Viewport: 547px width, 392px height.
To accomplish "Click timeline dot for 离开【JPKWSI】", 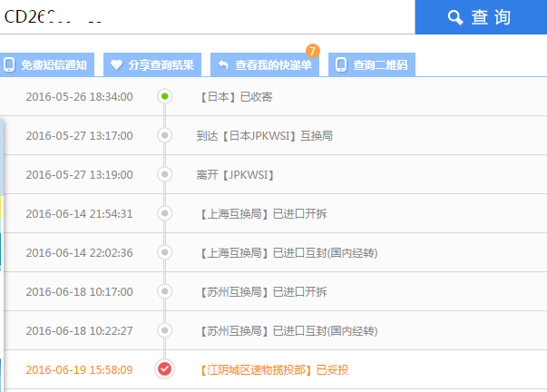I will (165, 174).
